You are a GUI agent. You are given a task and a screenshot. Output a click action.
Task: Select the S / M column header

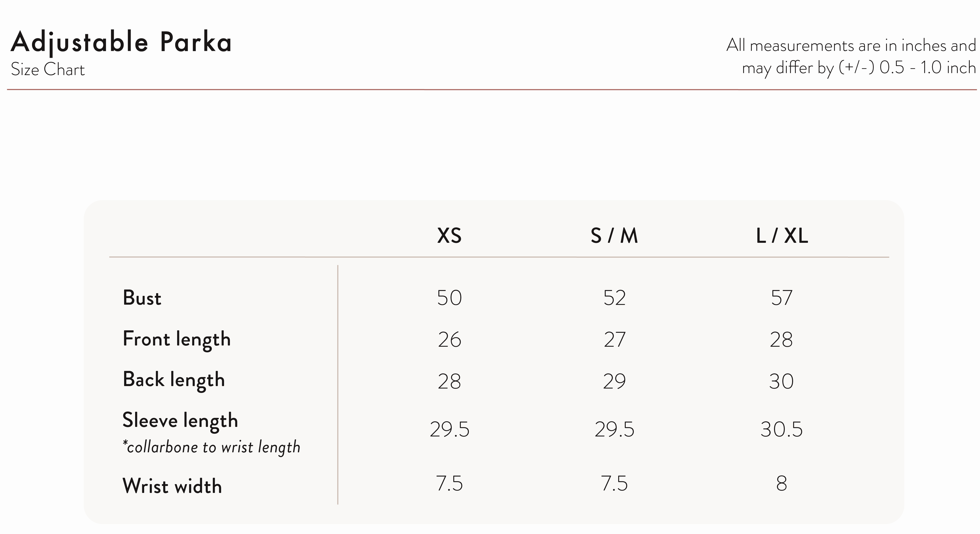coord(614,236)
